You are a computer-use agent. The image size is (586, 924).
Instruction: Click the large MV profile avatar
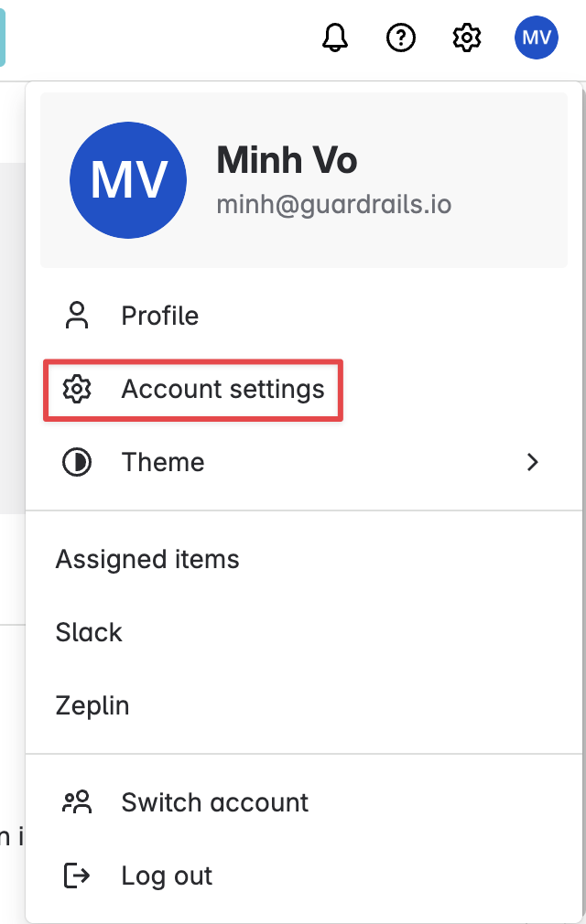tap(128, 179)
